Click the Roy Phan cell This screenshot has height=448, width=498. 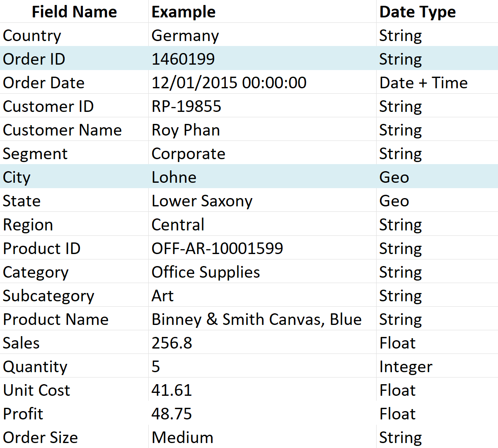(x=186, y=130)
